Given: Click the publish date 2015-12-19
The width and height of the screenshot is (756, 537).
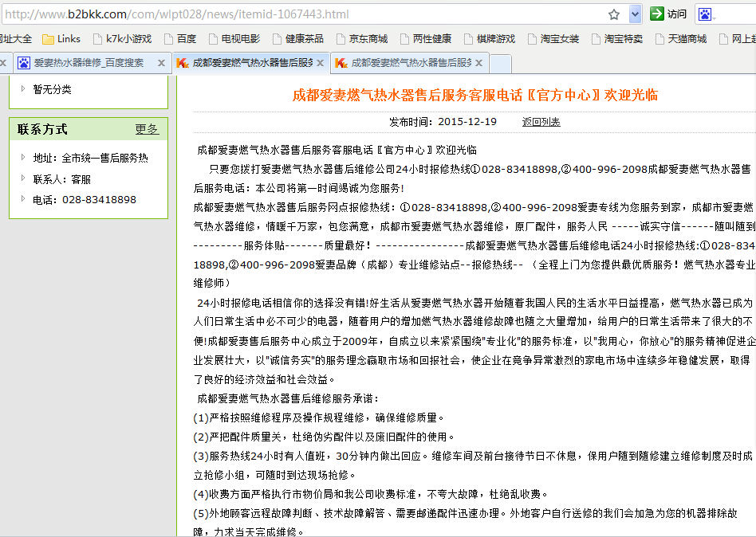Looking at the screenshot, I should [x=467, y=122].
